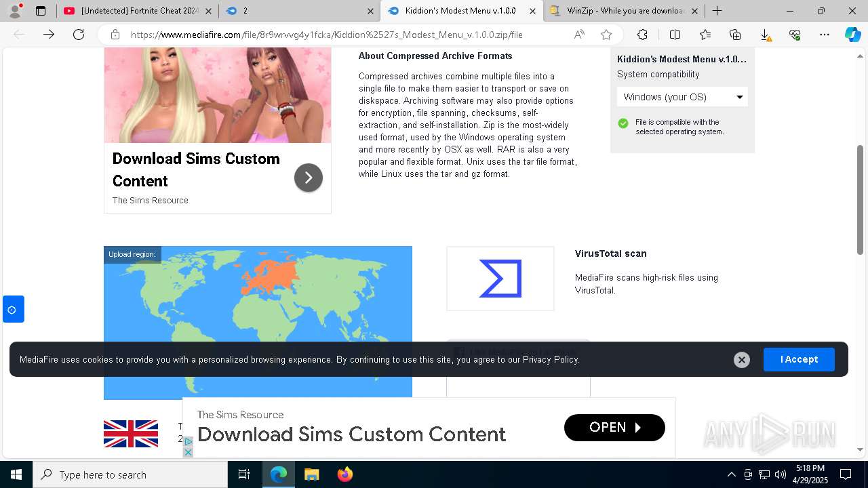This screenshot has height=488, width=868.
Task: Click OPEN on the bottom Sims ad
Action: pos(614,428)
